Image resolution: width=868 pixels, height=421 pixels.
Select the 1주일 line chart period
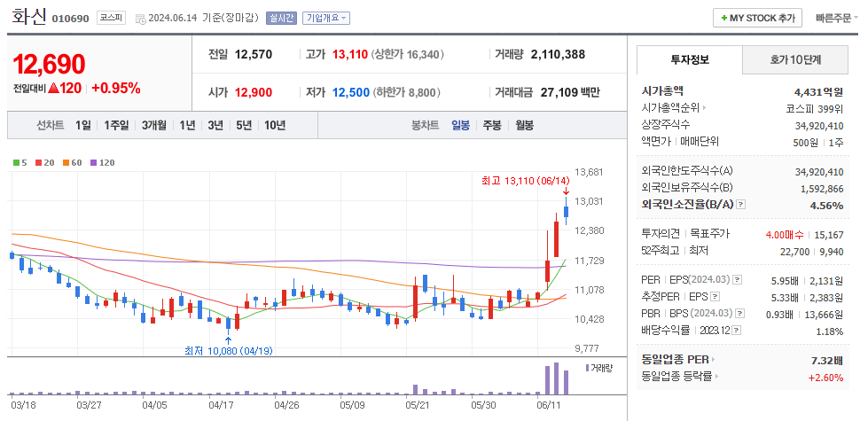coord(115,125)
